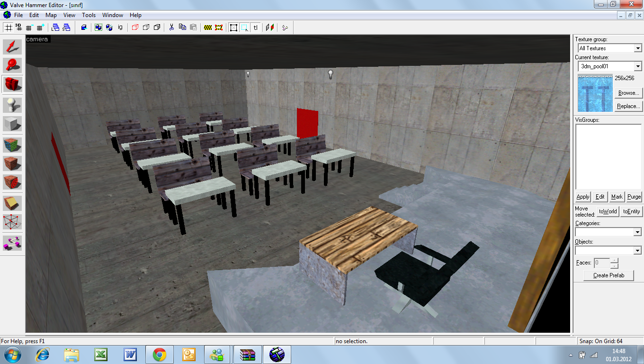Expand the Categories dropdown
This screenshot has height=364, width=644.
(637, 232)
